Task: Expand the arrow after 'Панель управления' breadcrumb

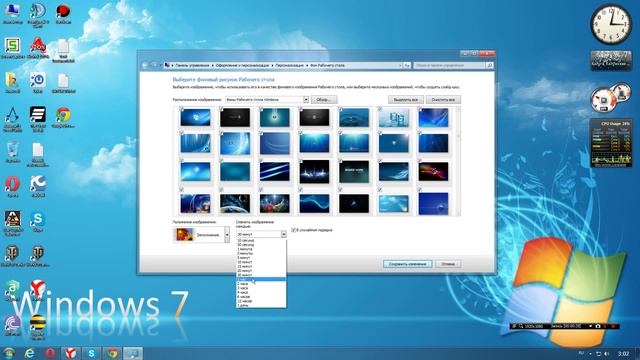Action: click(213, 65)
